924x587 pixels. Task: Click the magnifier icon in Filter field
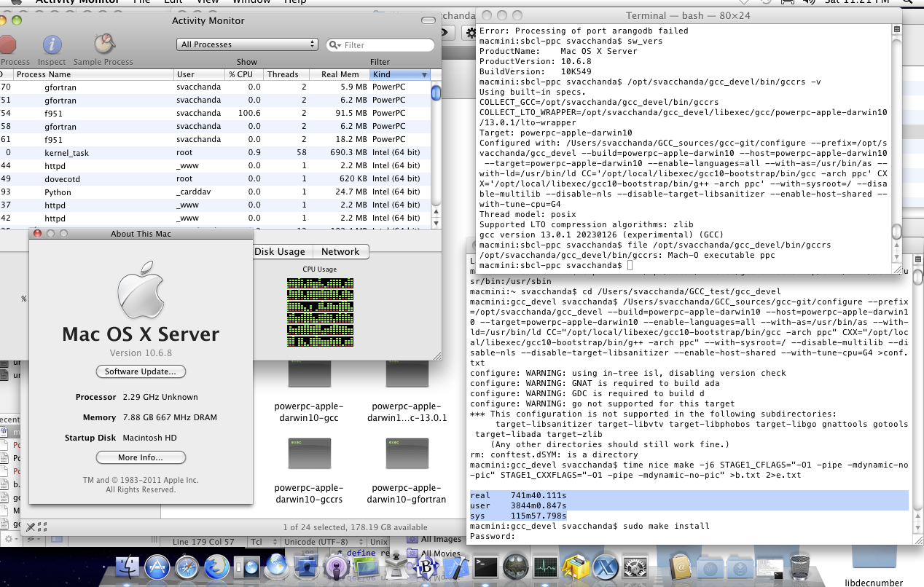[335, 45]
